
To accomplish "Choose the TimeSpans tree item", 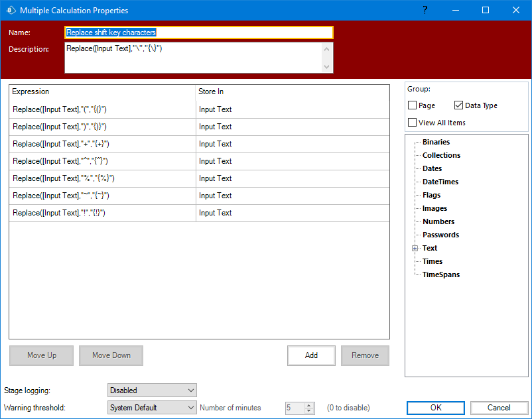I will click(x=441, y=274).
